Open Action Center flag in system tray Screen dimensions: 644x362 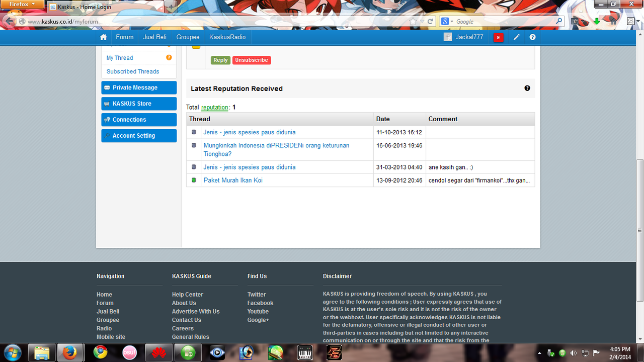coord(597,353)
